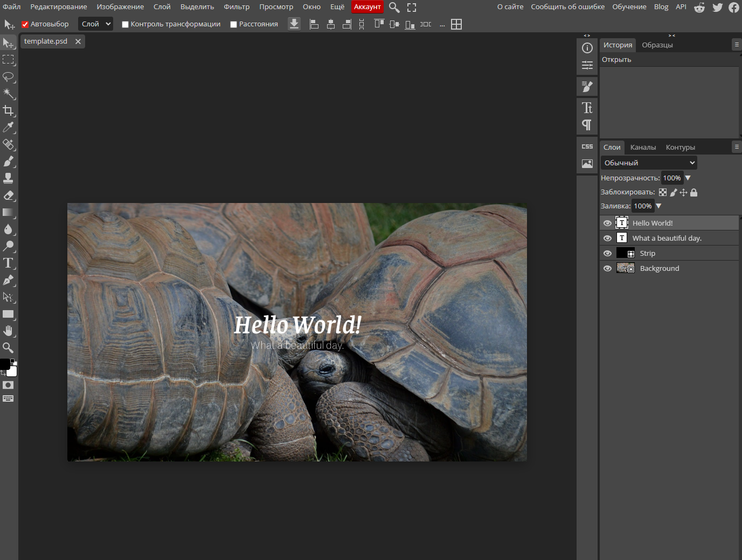Select the Pen tool
This screenshot has height=560, width=742.
(x=9, y=280)
